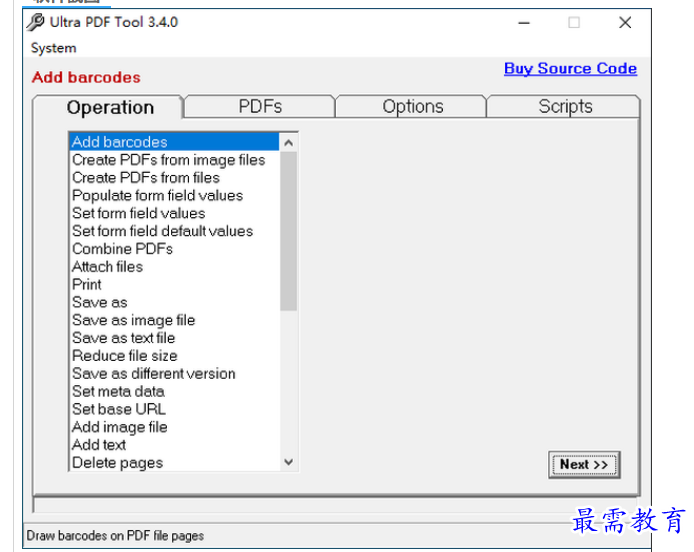Select the Save as entry
The height and width of the screenshot is (552, 694).
click(174, 302)
